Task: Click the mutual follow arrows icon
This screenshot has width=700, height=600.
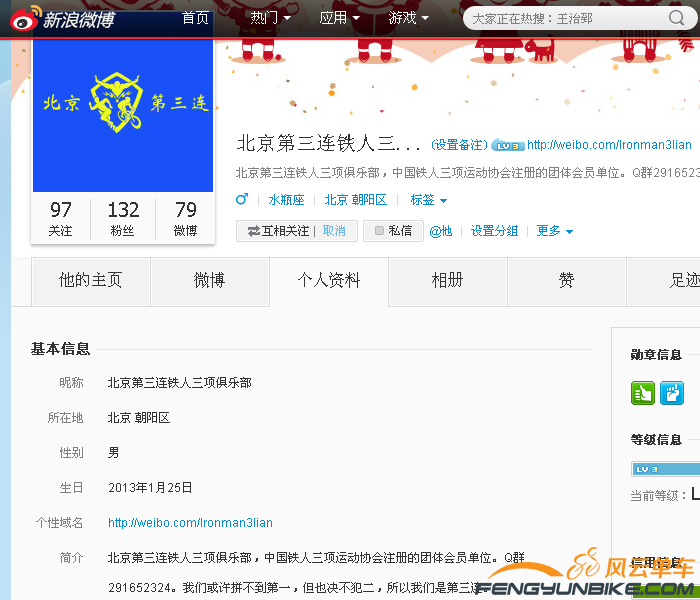Action: pos(254,231)
